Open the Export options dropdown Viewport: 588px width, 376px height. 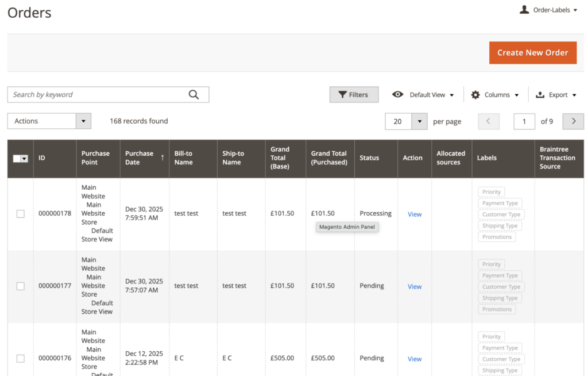[556, 95]
